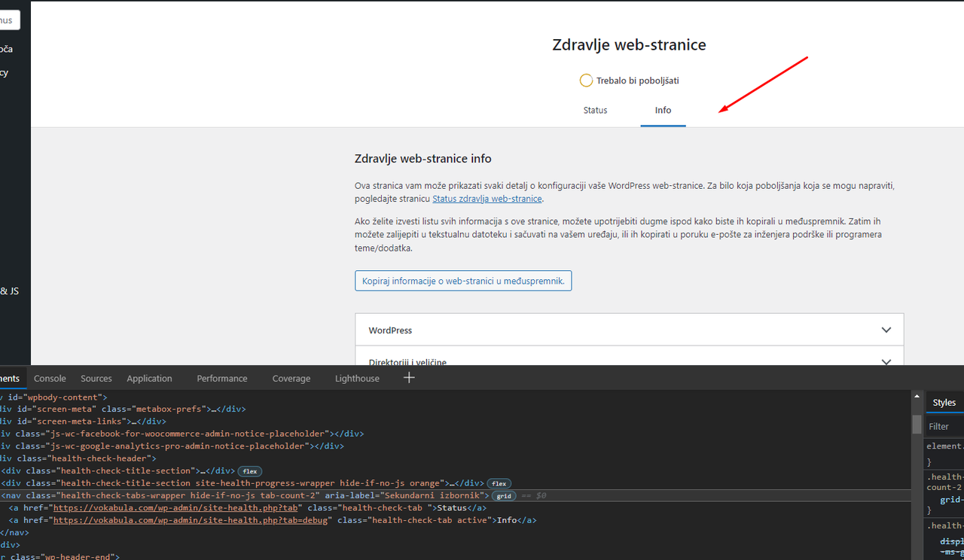The image size is (964, 560).
Task: Switch to the Application DevTools tab
Action: (x=149, y=379)
